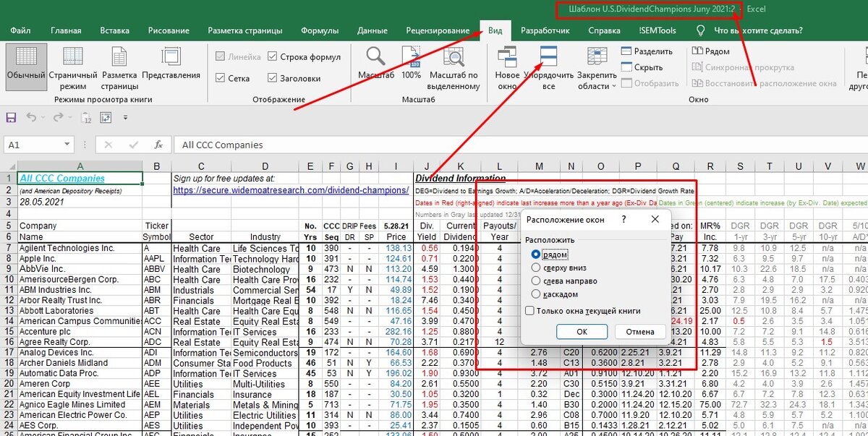Select the AbbVie Inc. cell
Screen dimensions: 868x436
[x=80, y=269]
